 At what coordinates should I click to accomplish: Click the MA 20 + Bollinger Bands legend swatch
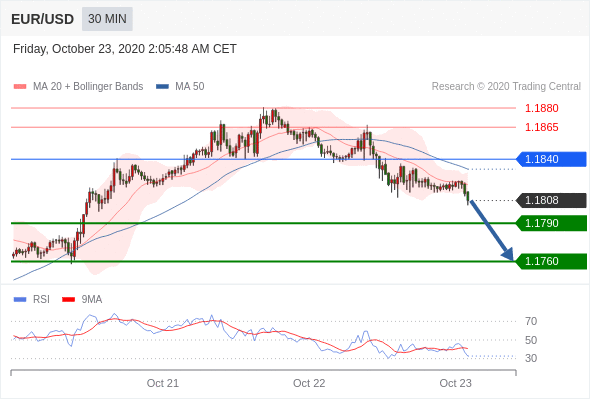click(20, 87)
